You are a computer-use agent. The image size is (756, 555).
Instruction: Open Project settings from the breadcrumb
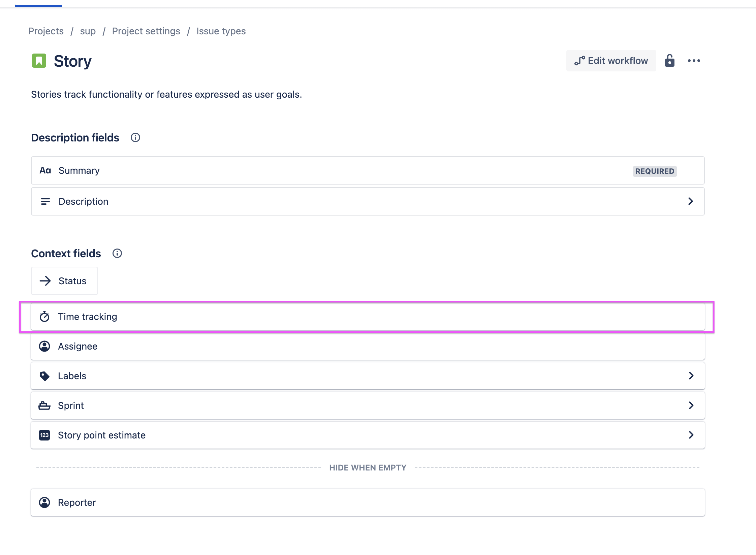146,31
